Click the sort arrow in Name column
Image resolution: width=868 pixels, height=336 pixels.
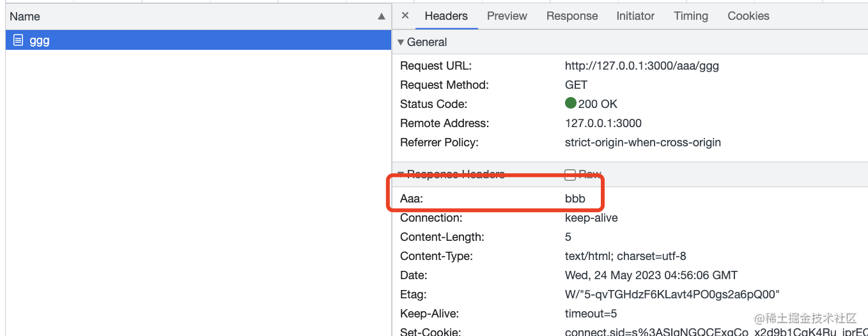[x=382, y=17]
